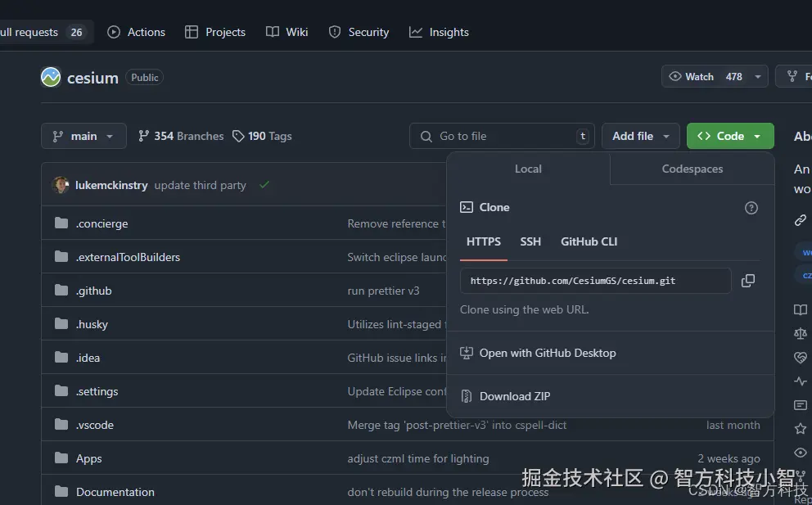The image size is (812, 505).
Task: Click the Clone help question-mark icon
Action: tap(751, 208)
